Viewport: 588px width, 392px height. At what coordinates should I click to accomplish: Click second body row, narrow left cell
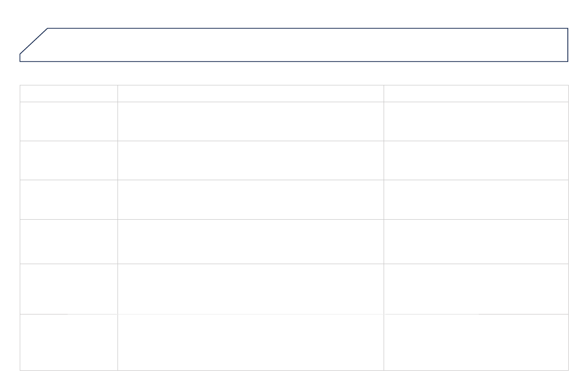(x=69, y=160)
